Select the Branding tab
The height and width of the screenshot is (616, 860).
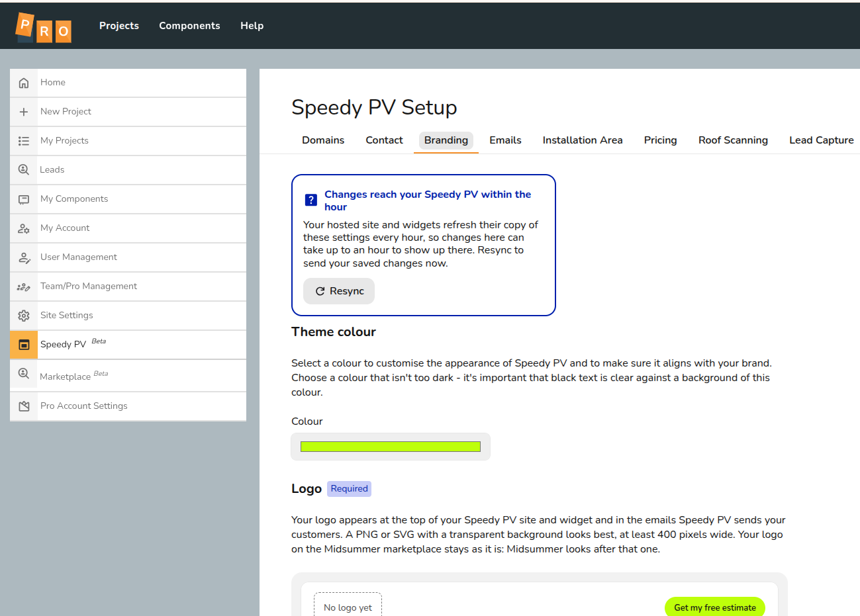coord(446,140)
